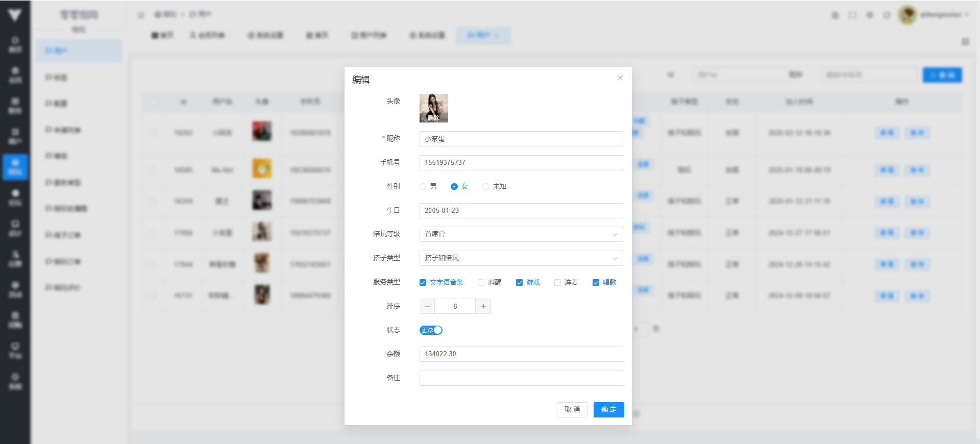Enable the 叫醒 service type checkbox
The width and height of the screenshot is (980, 444).
[481, 283]
